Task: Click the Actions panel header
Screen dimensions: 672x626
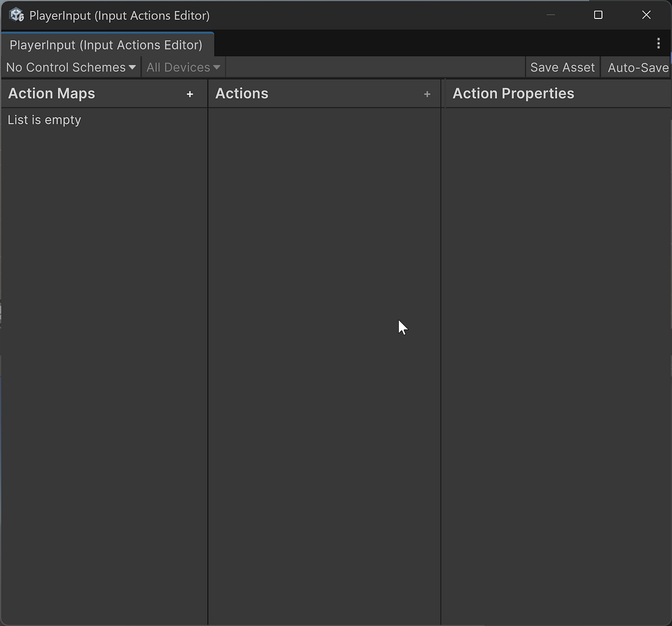Action: click(241, 94)
